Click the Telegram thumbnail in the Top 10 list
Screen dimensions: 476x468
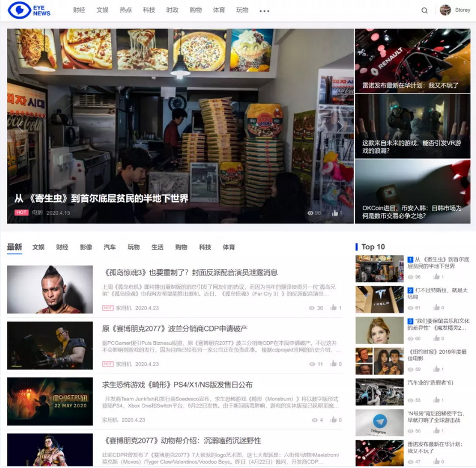tap(379, 422)
